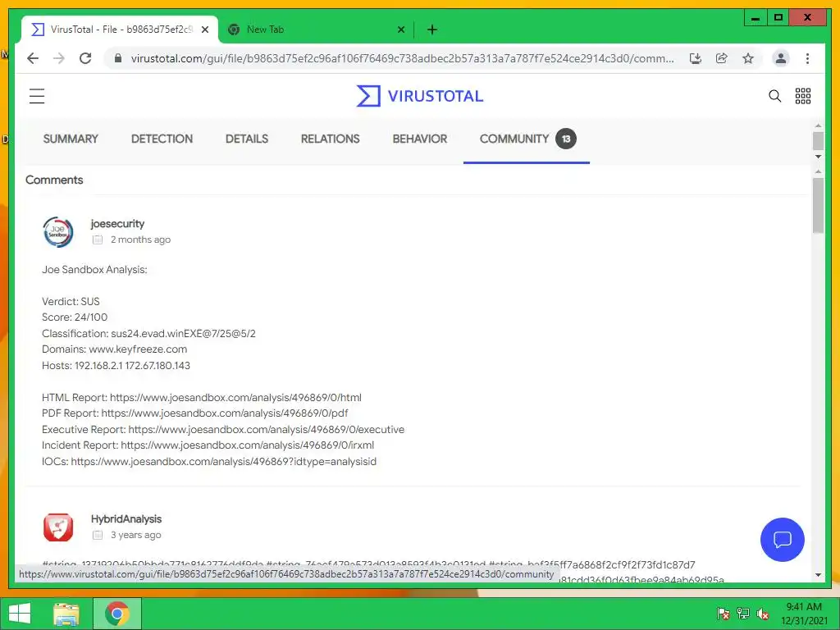Open the hamburger menu in VirusTotal
Viewport: 840px width, 630px height.
tap(37, 96)
